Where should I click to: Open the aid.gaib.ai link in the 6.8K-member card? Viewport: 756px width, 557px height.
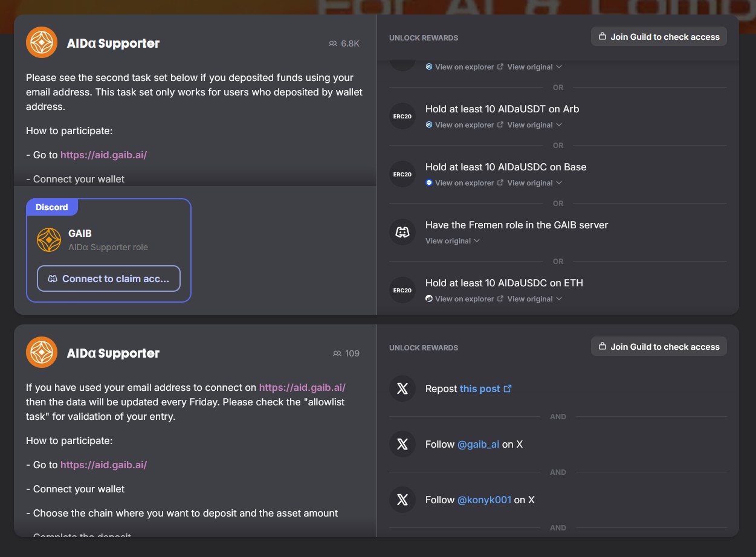(x=104, y=155)
